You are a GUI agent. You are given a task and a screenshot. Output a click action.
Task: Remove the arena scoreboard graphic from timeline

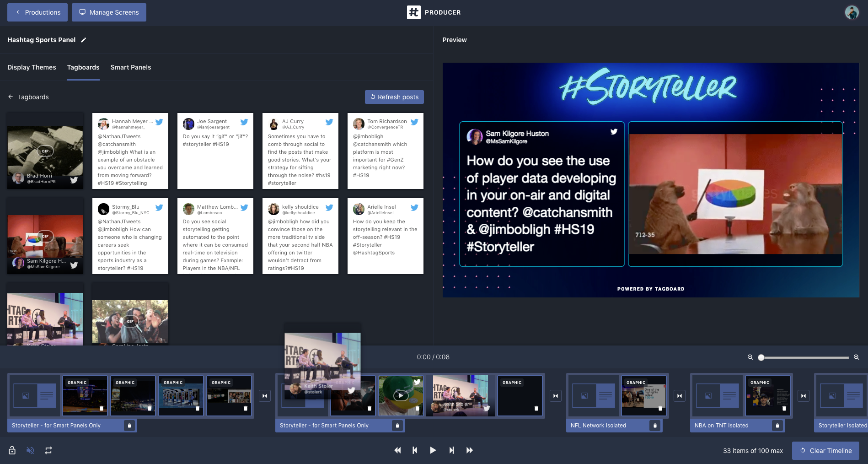click(x=102, y=408)
